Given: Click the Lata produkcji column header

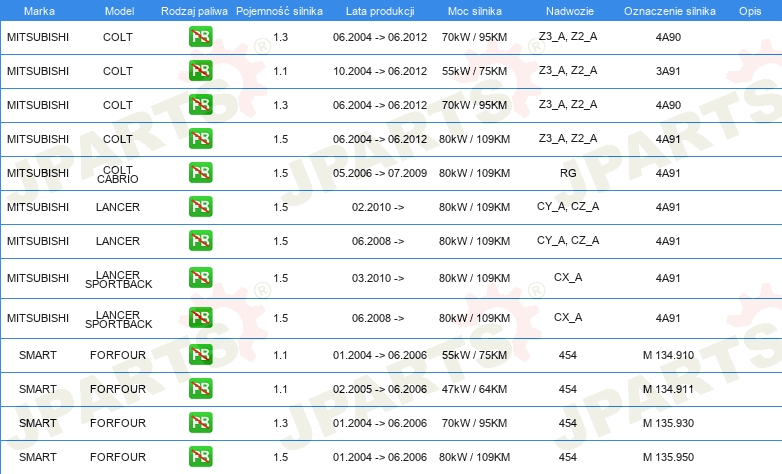Looking at the screenshot, I should coord(380,11).
